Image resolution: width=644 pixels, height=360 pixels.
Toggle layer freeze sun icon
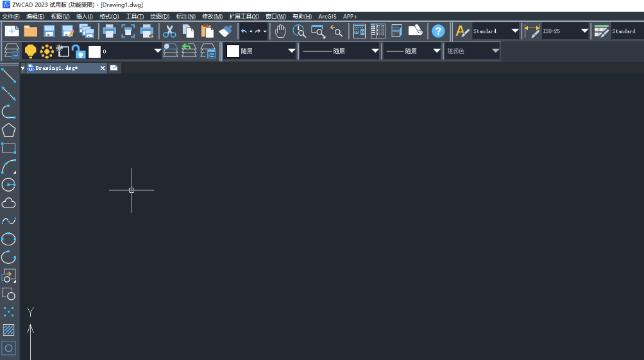point(47,51)
